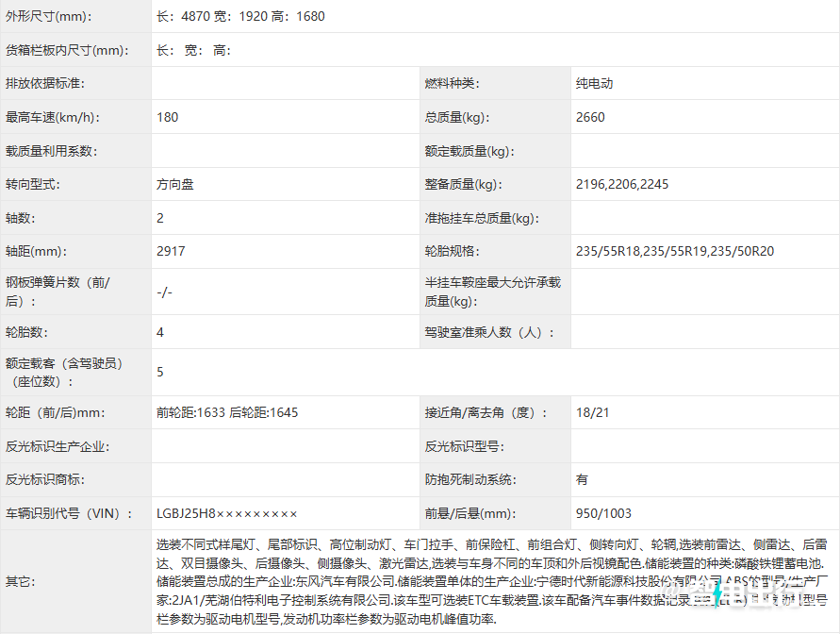Click the 钢板弹簧片数 value -/-
Image resolution: width=840 pixels, height=634 pixels.
pos(165,292)
